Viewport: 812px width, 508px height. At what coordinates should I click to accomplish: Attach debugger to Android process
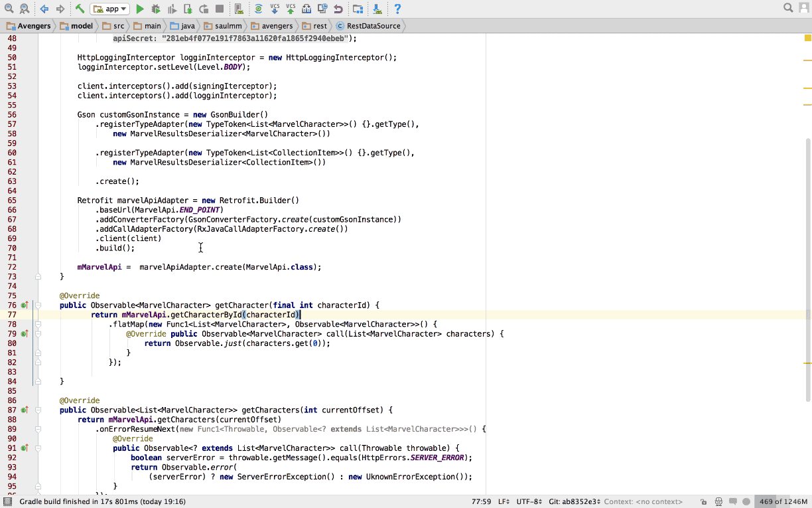(x=188, y=9)
